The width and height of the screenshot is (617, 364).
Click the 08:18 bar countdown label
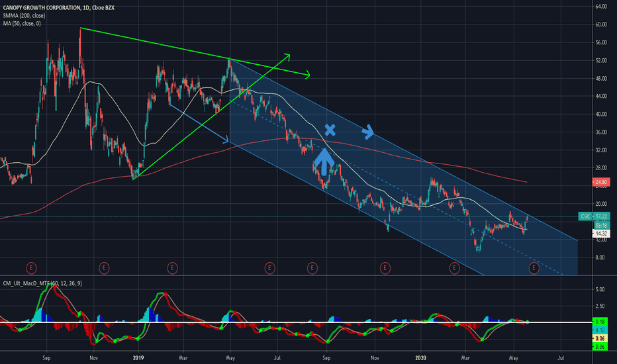coord(601,226)
